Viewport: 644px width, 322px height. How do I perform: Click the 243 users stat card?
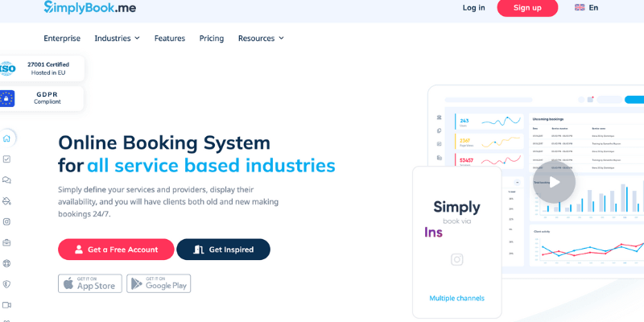[x=489, y=122]
